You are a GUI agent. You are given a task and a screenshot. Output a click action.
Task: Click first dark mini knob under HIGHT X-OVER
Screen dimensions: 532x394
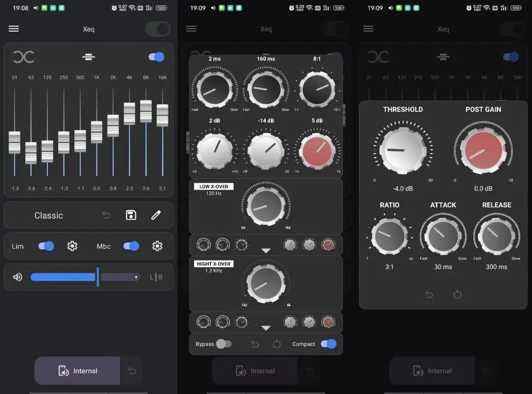pos(203,322)
